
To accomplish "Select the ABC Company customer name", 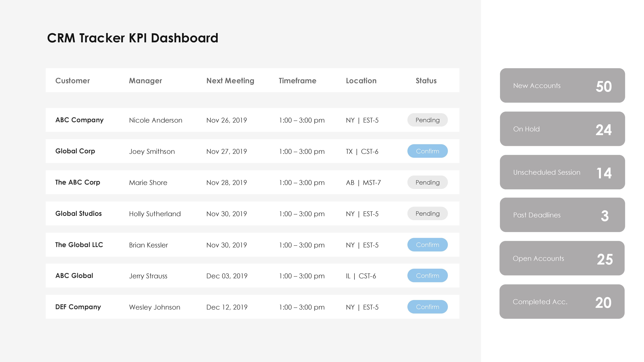I will coord(79,120).
